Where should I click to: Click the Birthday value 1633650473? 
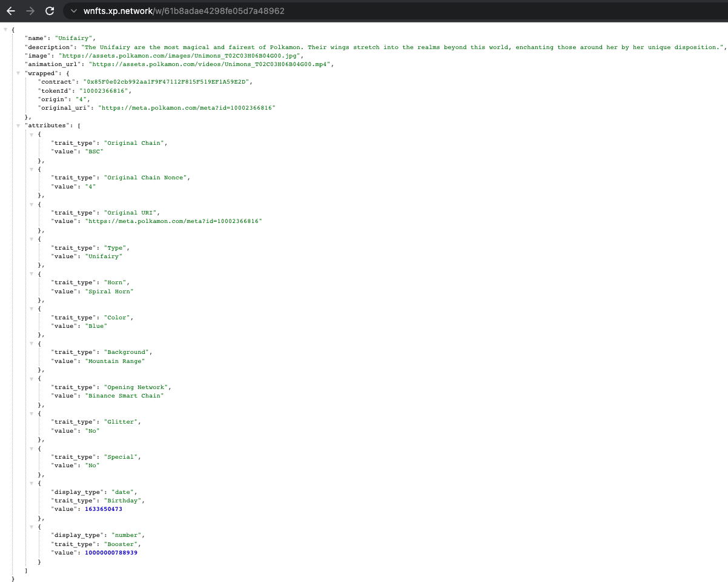tap(104, 509)
